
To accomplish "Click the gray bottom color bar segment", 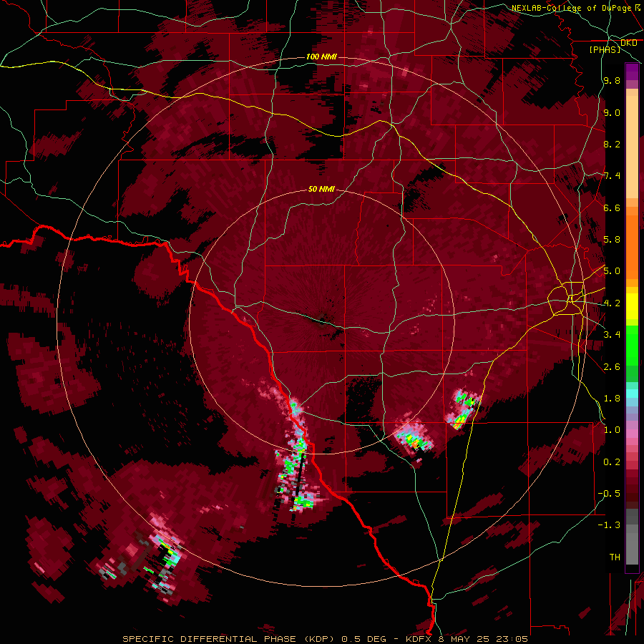I will point(632,546).
